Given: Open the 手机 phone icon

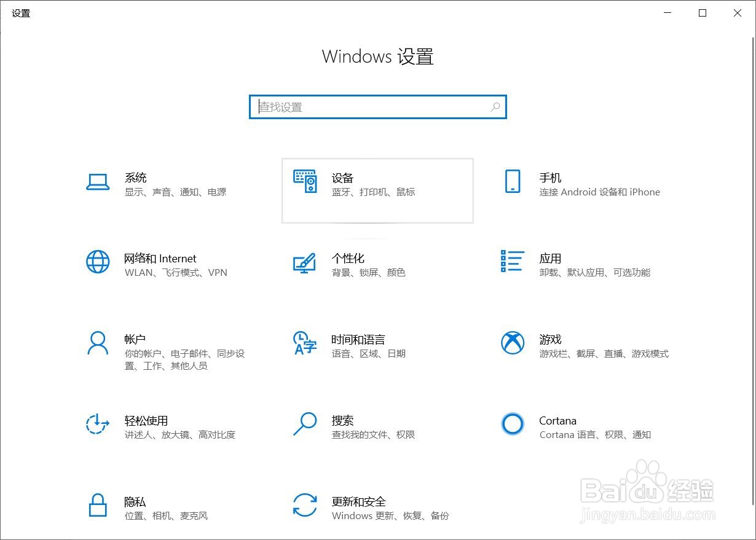Looking at the screenshot, I should click(x=513, y=182).
